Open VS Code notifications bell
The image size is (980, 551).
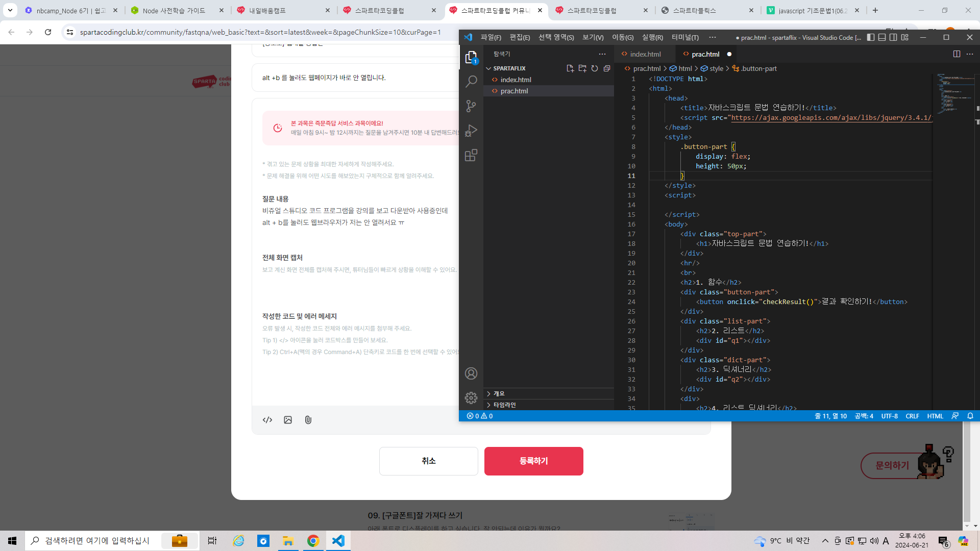(x=970, y=416)
